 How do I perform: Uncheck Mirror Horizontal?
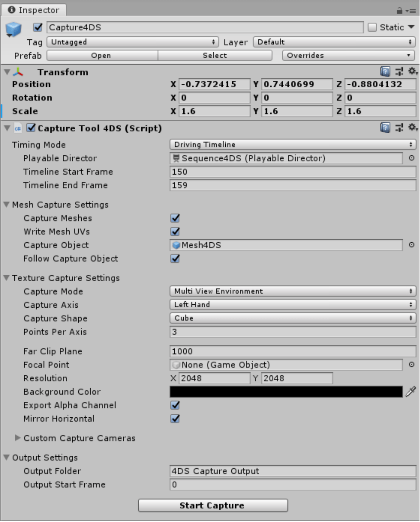click(175, 418)
